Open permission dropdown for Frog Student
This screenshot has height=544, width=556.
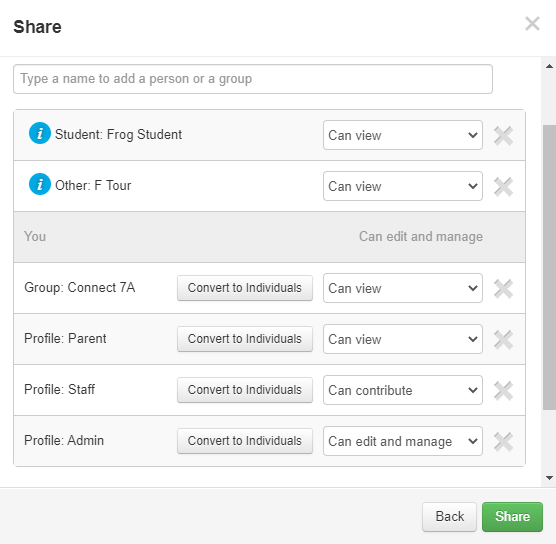[402, 135]
